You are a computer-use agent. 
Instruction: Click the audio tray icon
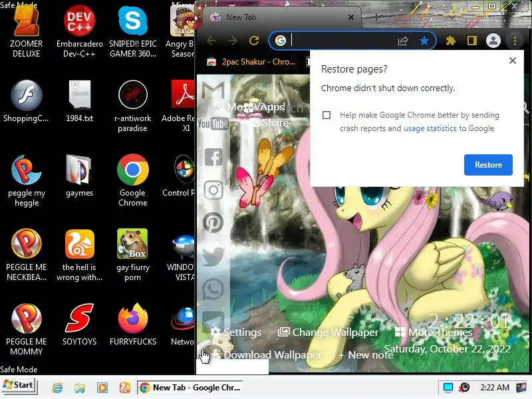click(464, 387)
